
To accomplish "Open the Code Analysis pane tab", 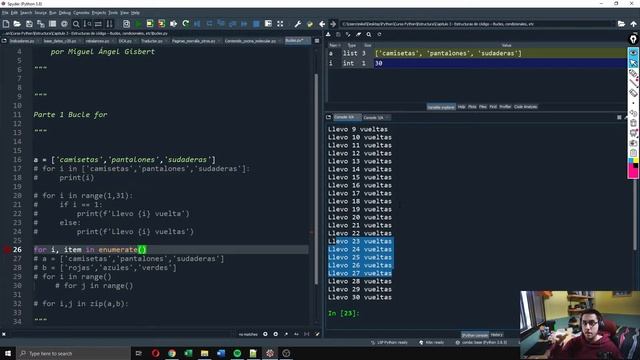I will click(526, 107).
